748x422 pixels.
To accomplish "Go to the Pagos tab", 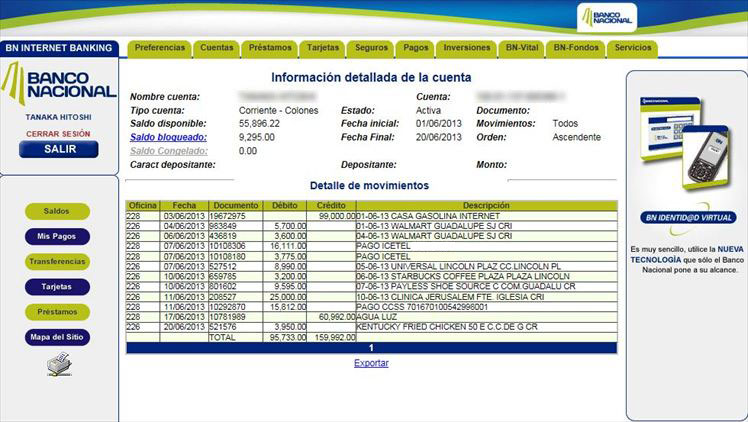I will pyautogui.click(x=416, y=48).
